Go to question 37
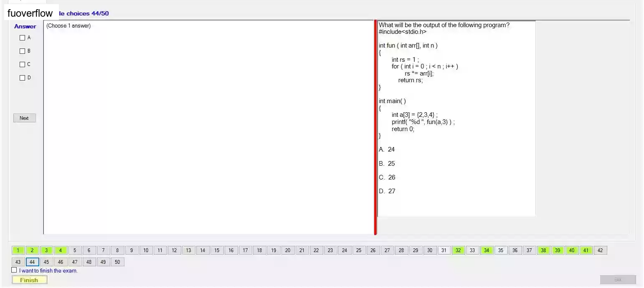 (529, 250)
